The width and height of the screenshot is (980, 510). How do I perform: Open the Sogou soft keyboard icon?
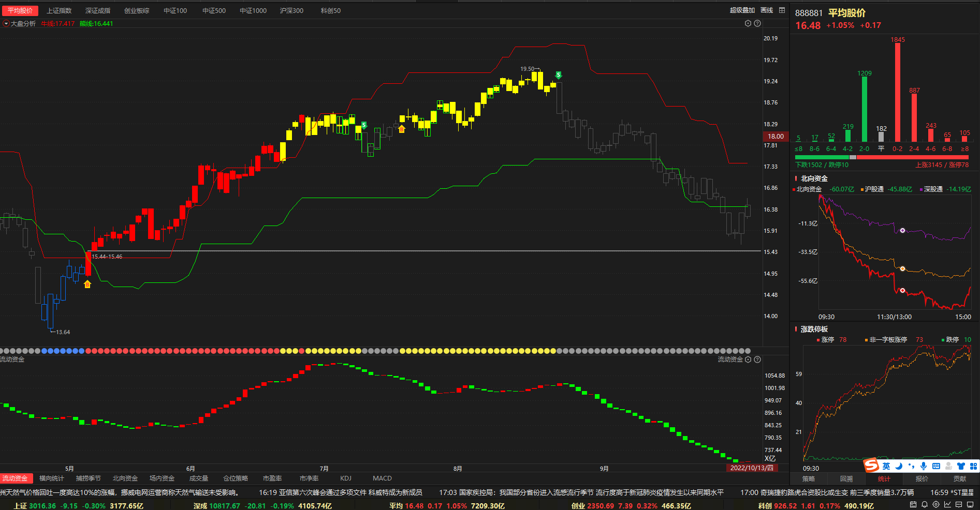(x=936, y=466)
